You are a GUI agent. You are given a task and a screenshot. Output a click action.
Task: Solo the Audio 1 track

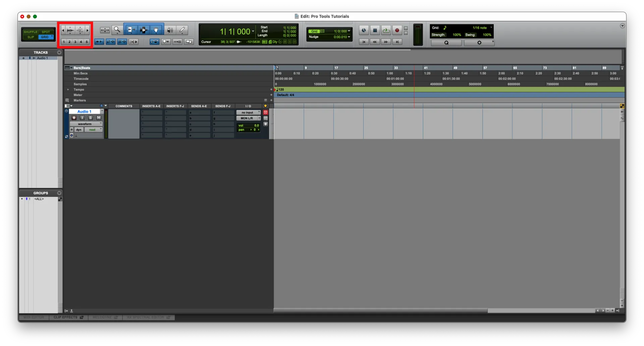90,117
